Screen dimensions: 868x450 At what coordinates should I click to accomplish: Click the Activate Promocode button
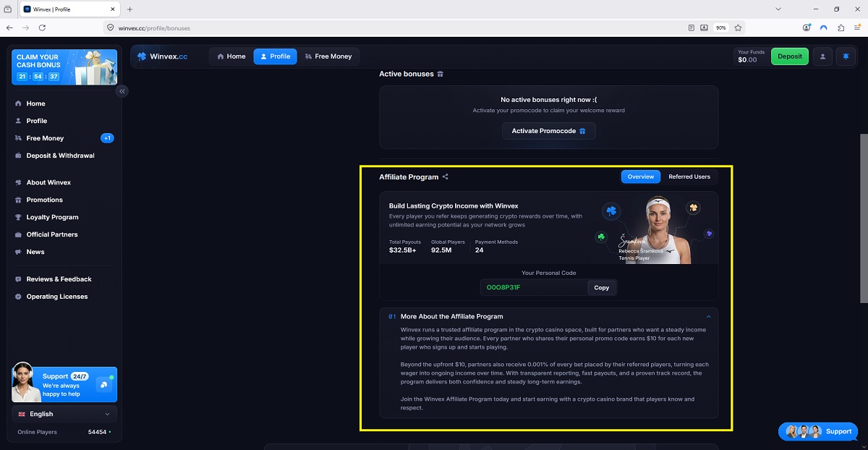549,131
